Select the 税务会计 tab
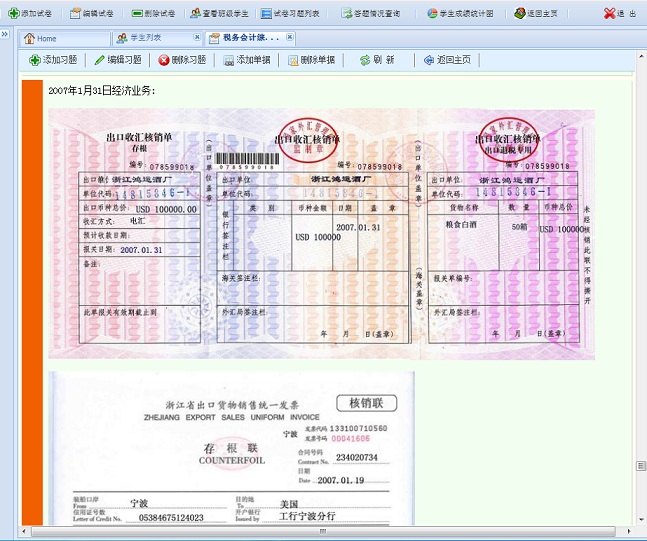Viewport: 647px width, 541px height. (250, 38)
